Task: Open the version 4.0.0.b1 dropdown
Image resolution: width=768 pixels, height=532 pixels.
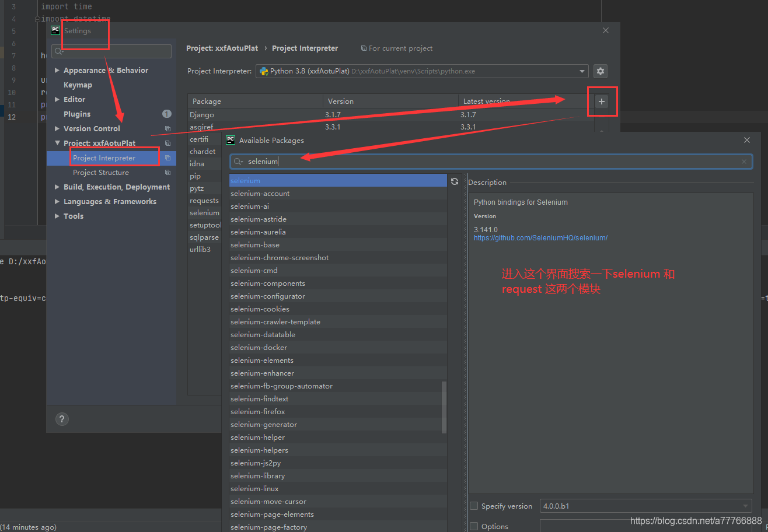Action: (646, 506)
